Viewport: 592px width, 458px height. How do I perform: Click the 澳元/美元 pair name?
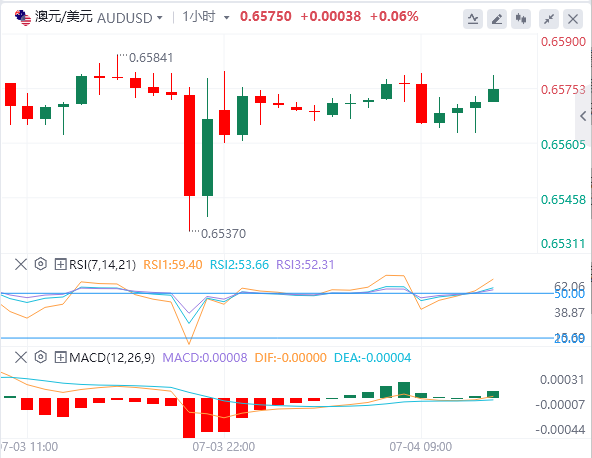click(64, 17)
